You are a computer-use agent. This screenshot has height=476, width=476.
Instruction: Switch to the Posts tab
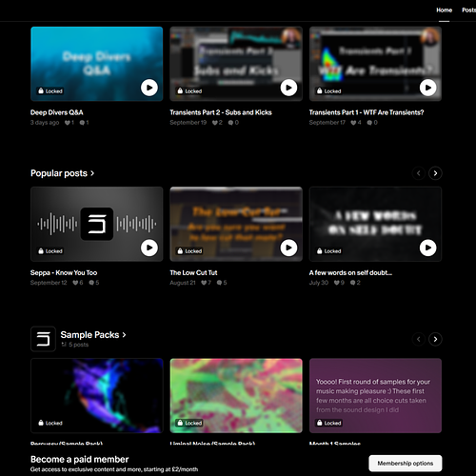[x=469, y=10]
